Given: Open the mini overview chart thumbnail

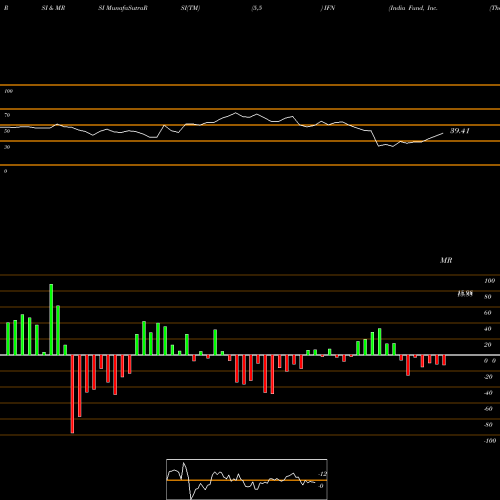Looking at the screenshot, I should [247, 479].
